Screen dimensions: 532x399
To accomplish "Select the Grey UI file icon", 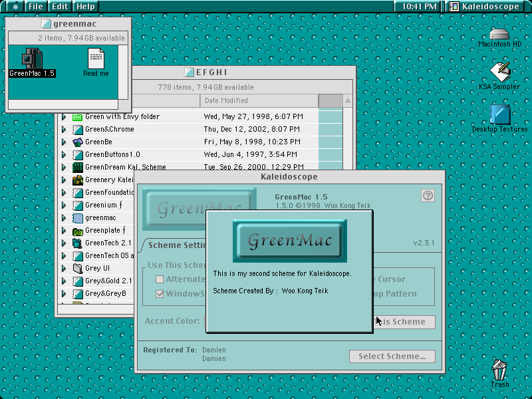I will pyautogui.click(x=78, y=269).
